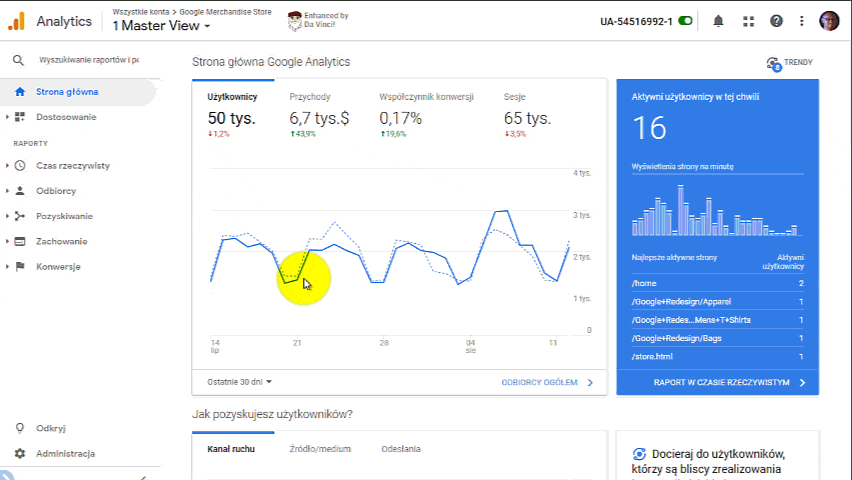Click the gear icon for Administracja

tap(20, 453)
